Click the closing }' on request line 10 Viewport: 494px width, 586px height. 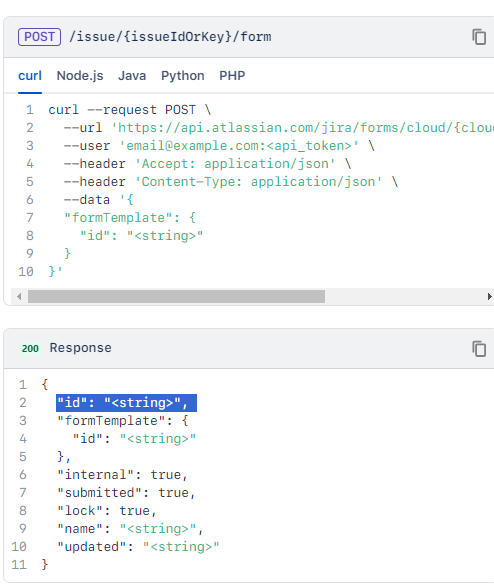tap(56, 271)
